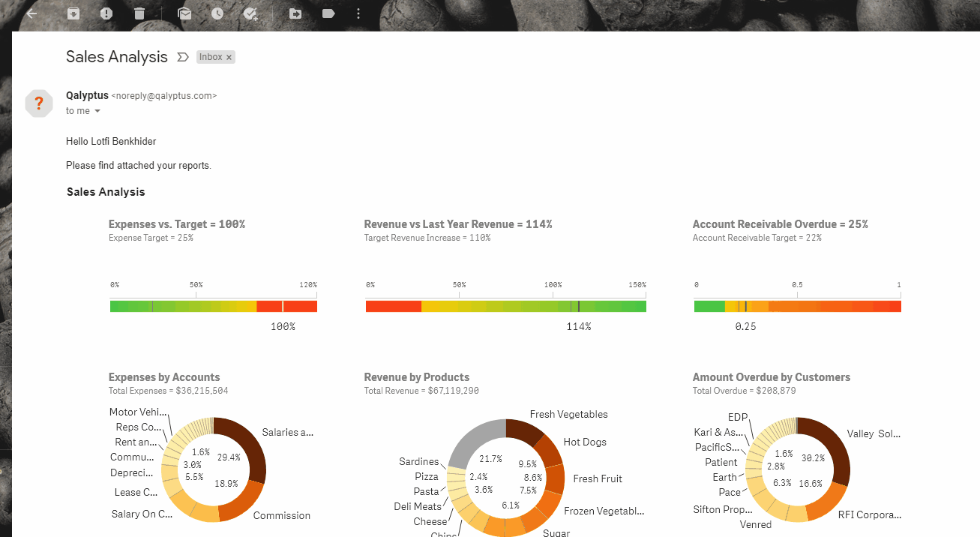This screenshot has width=980, height=537.
Task: Click 'Total Overdue = $208,879' text
Action: [745, 391]
